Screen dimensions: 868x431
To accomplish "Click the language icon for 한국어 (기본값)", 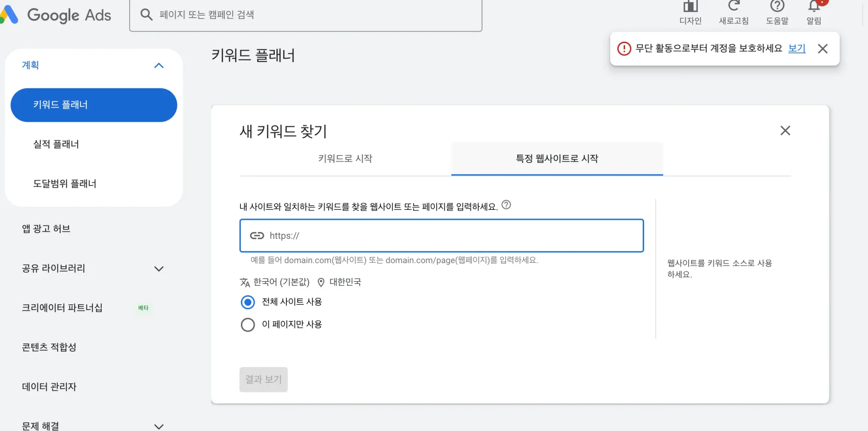I will point(245,282).
